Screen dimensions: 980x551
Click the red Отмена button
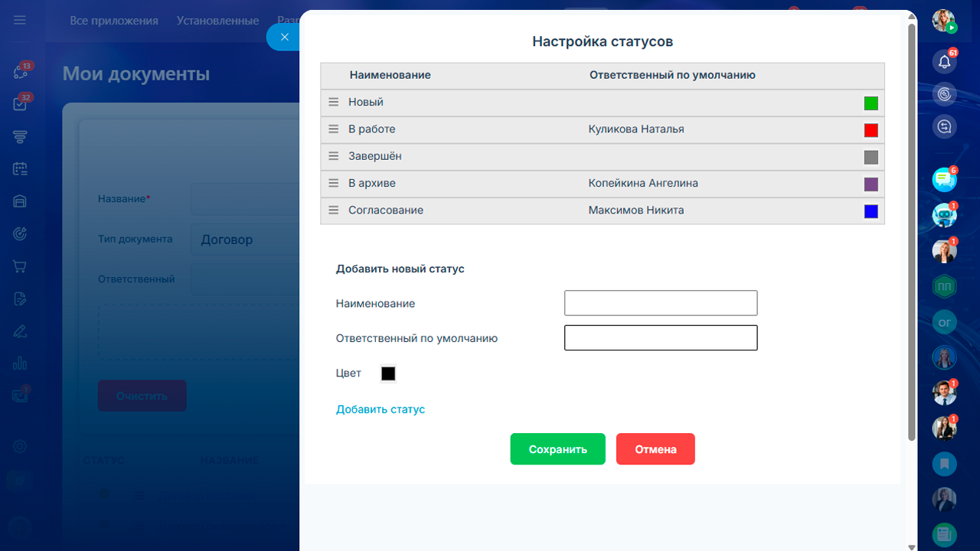tap(655, 449)
